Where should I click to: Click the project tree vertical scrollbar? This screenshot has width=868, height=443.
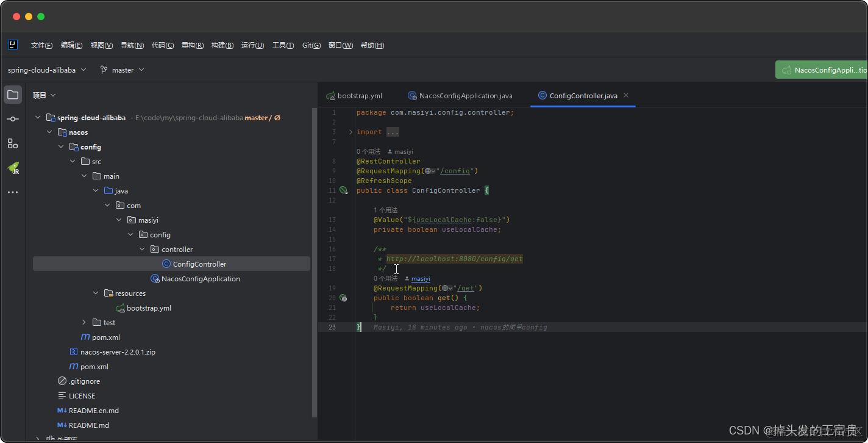point(315,262)
